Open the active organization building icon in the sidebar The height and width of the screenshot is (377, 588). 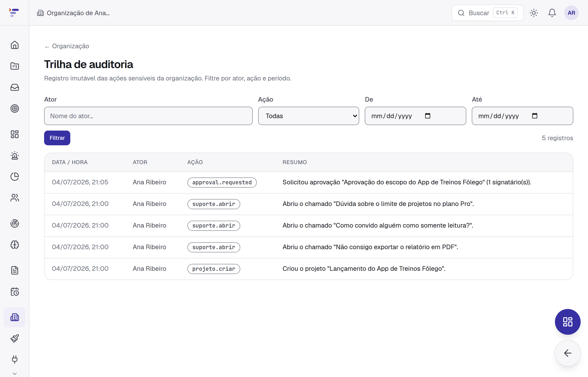click(15, 317)
